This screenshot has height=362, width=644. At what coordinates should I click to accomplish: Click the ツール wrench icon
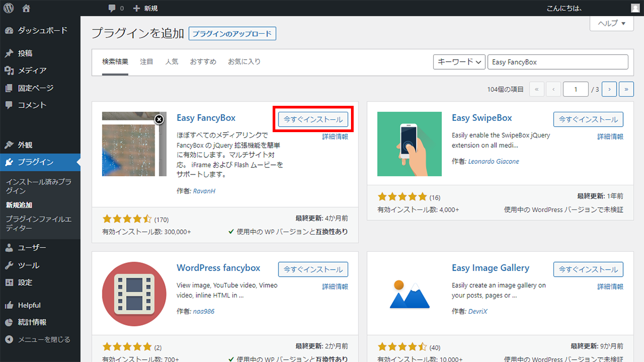coord(10,265)
